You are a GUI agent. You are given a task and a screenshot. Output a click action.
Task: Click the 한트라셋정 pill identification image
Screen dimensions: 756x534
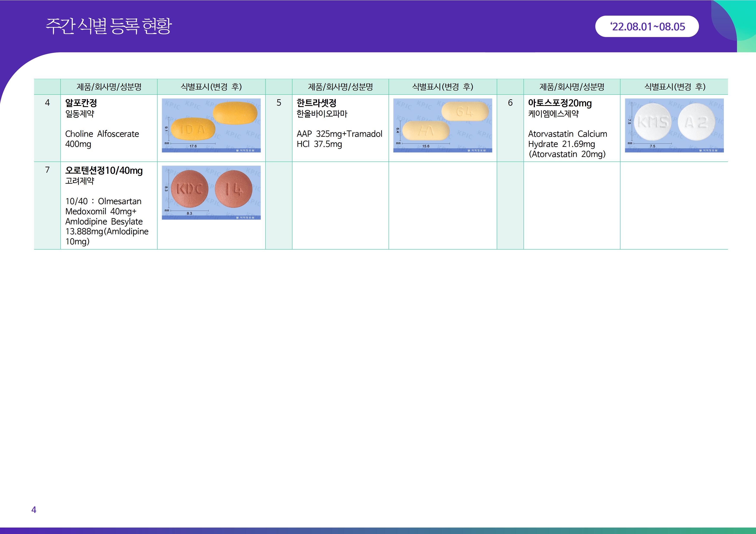[x=442, y=125]
